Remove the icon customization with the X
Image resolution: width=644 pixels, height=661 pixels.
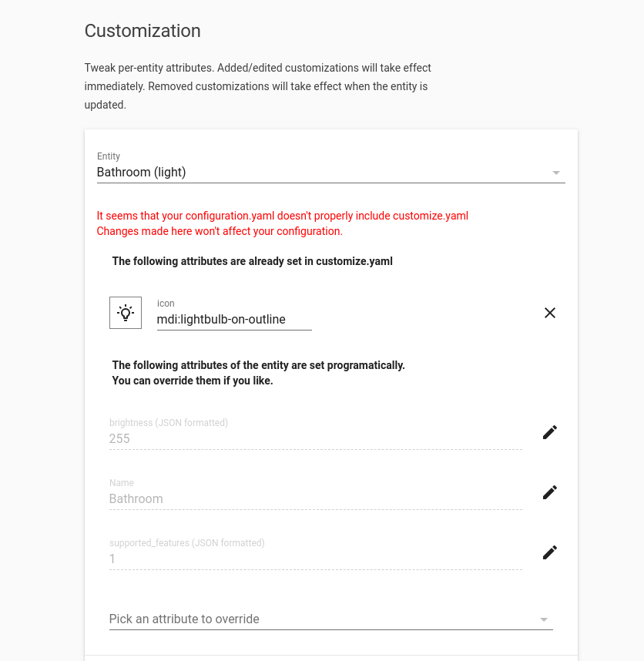(x=550, y=313)
